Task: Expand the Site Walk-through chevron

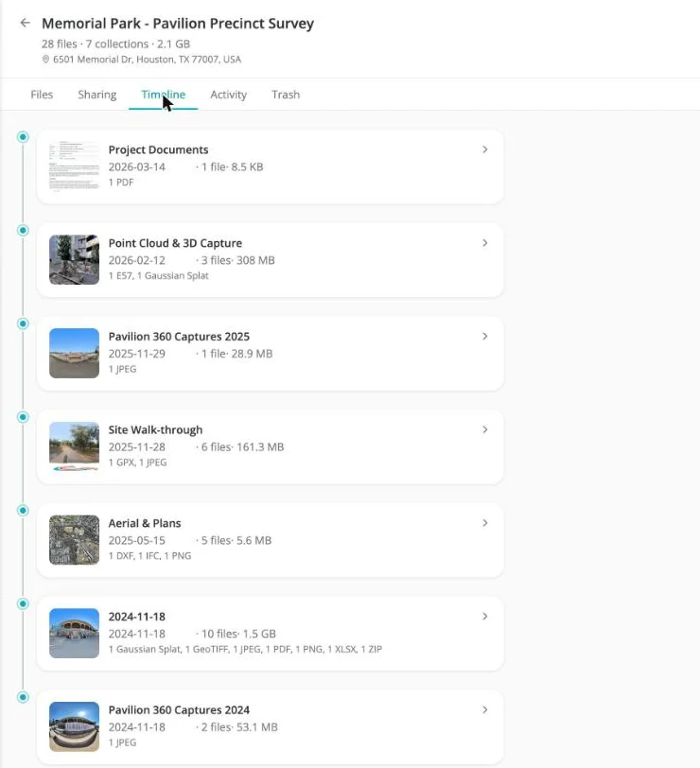Action: click(x=485, y=429)
